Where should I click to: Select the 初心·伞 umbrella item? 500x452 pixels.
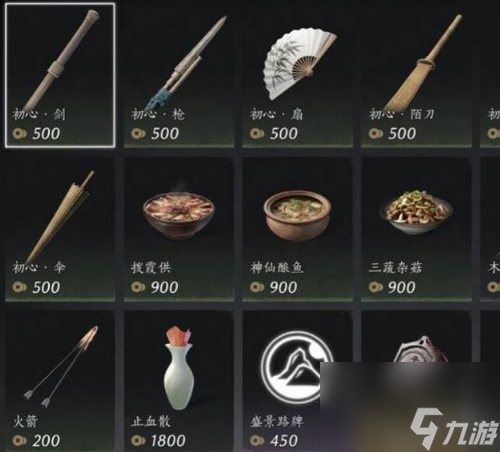coord(60,229)
